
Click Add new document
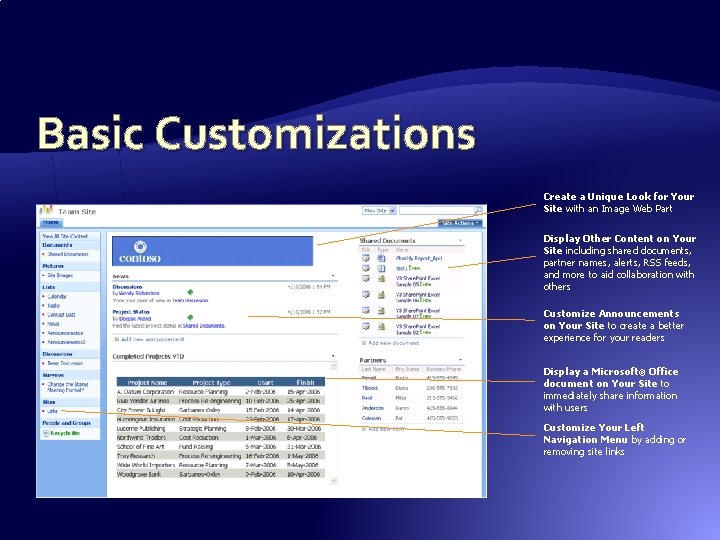point(394,343)
